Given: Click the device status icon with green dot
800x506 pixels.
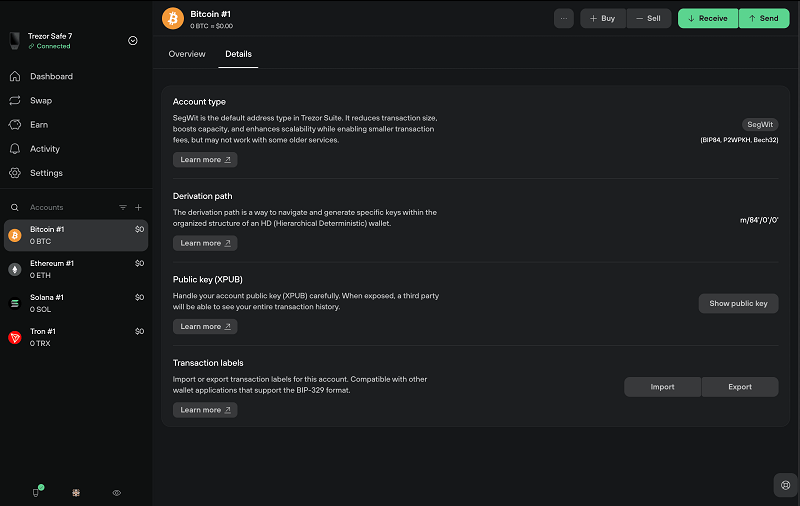Looking at the screenshot, I should pos(36,492).
